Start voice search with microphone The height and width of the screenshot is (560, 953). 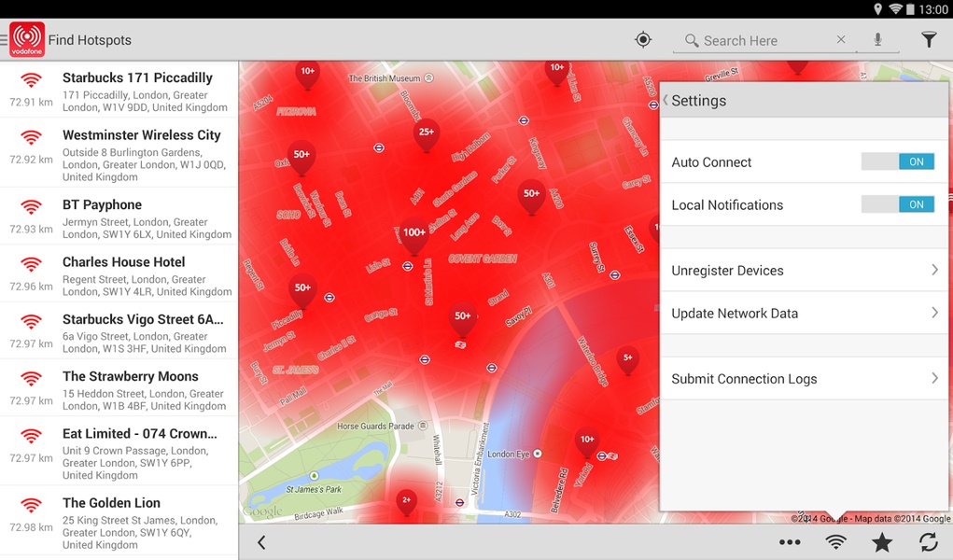point(877,39)
